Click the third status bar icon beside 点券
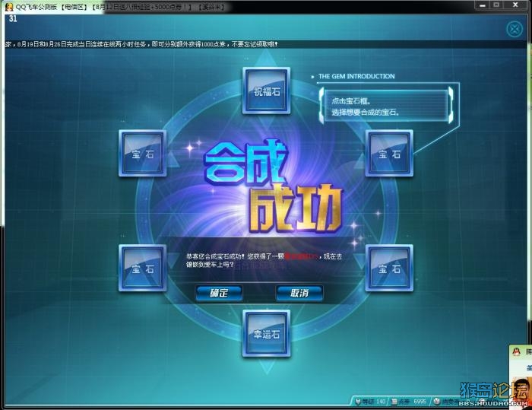Image resolution: width=532 pixels, height=410 pixels. [x=437, y=402]
